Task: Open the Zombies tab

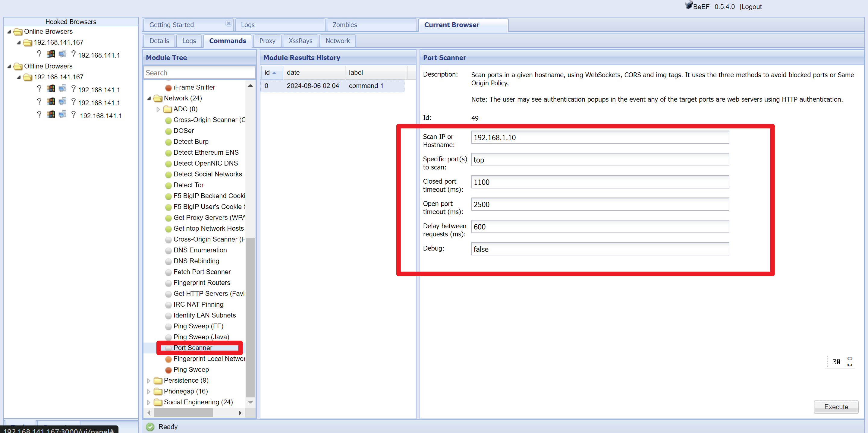Action: pos(372,25)
